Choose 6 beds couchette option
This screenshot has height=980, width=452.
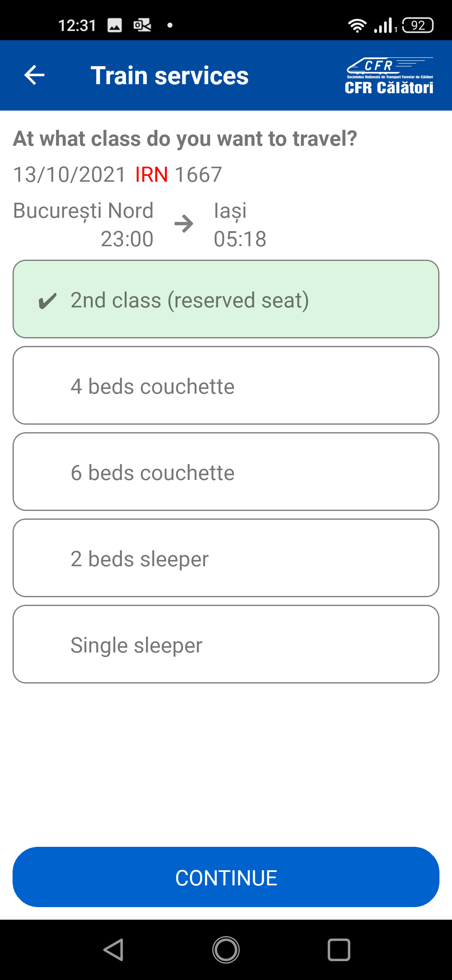226,472
